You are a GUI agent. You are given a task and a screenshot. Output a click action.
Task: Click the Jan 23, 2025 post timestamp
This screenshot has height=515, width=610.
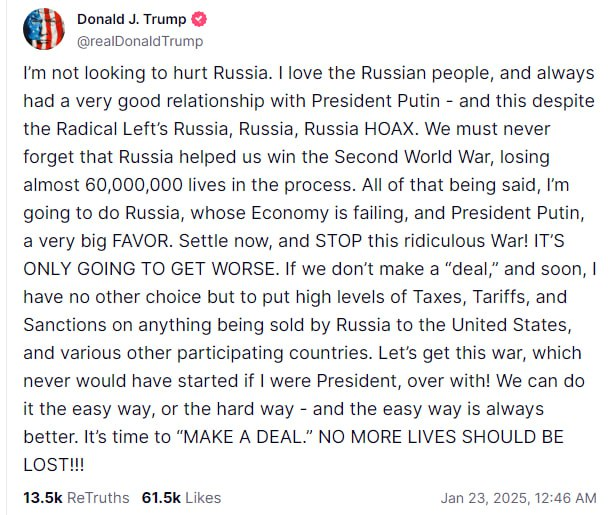tap(518, 497)
